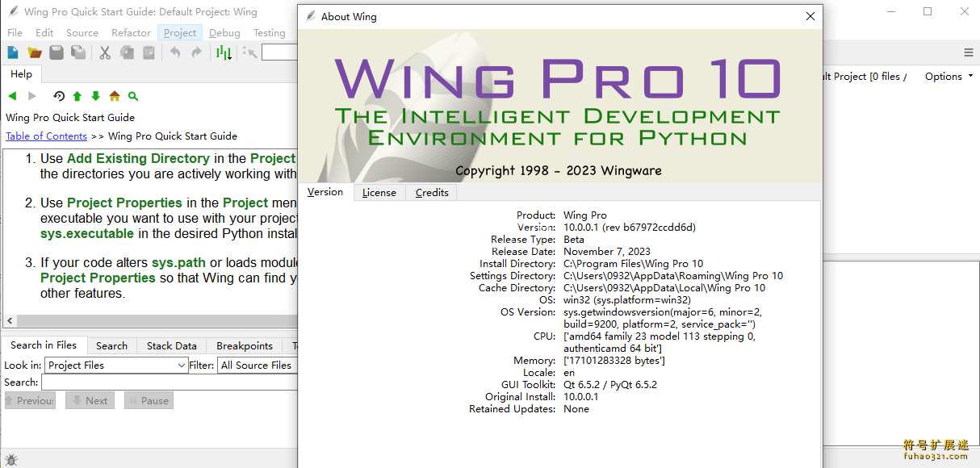Select the Credits tab in About Wing
980x468 pixels.
tap(432, 193)
